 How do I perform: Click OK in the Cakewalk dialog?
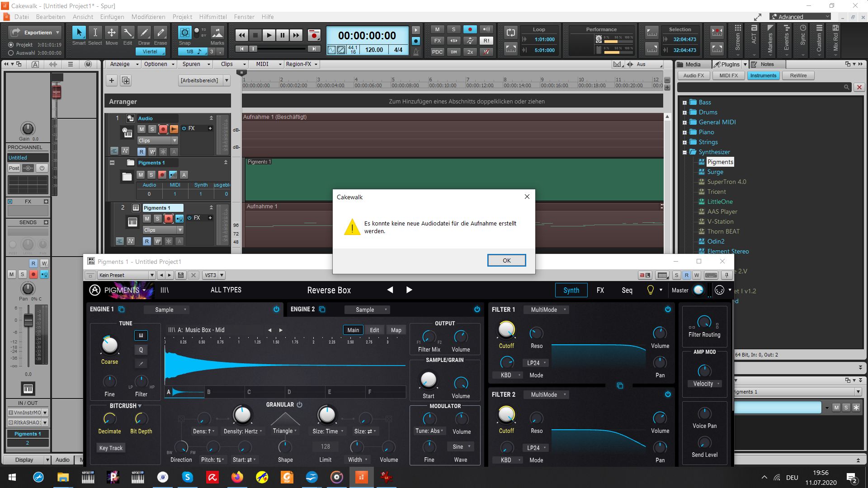(506, 260)
